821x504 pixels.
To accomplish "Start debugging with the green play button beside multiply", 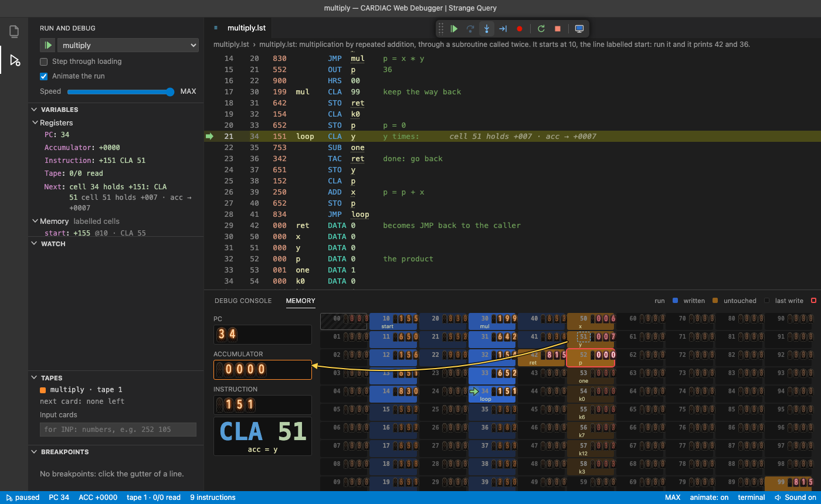I will [x=48, y=45].
